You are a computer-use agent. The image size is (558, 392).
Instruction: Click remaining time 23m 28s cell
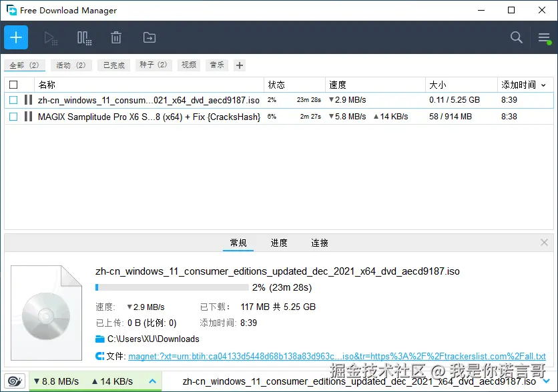309,100
